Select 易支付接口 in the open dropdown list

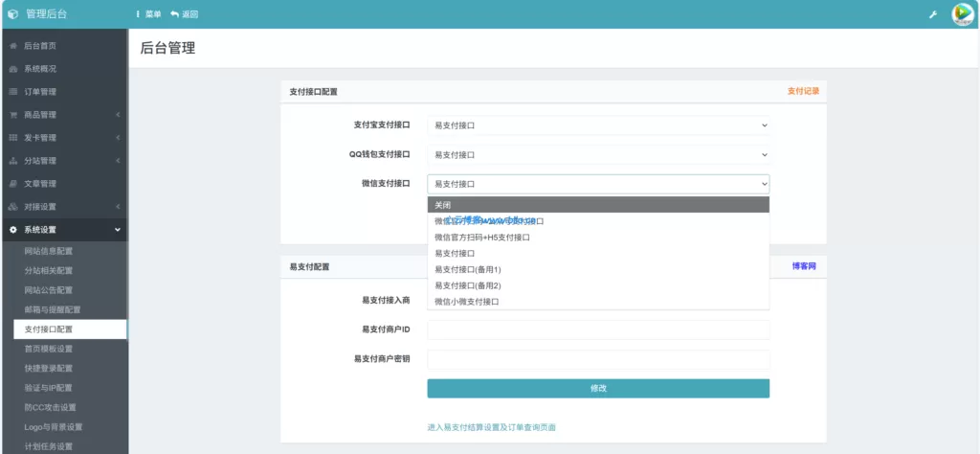coord(598,253)
